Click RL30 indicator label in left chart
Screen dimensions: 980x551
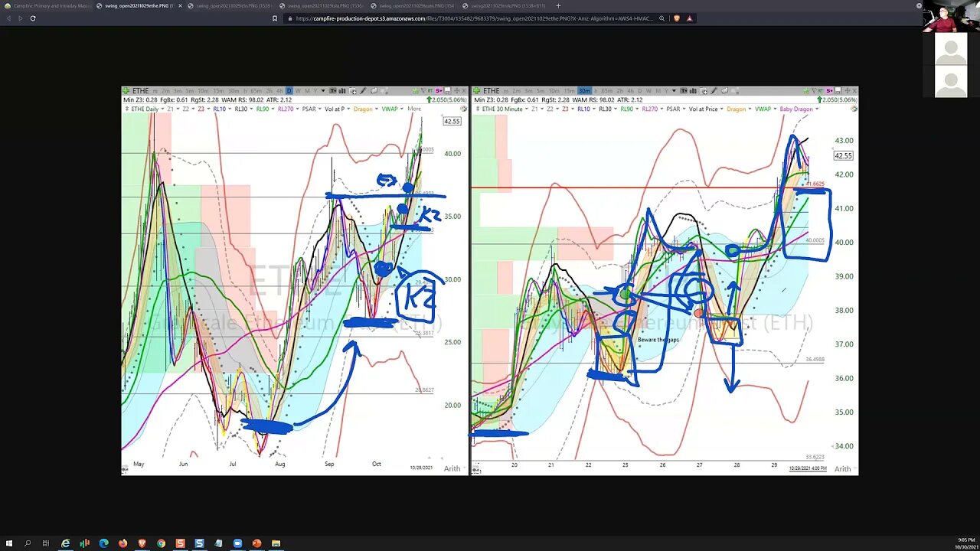click(240, 109)
